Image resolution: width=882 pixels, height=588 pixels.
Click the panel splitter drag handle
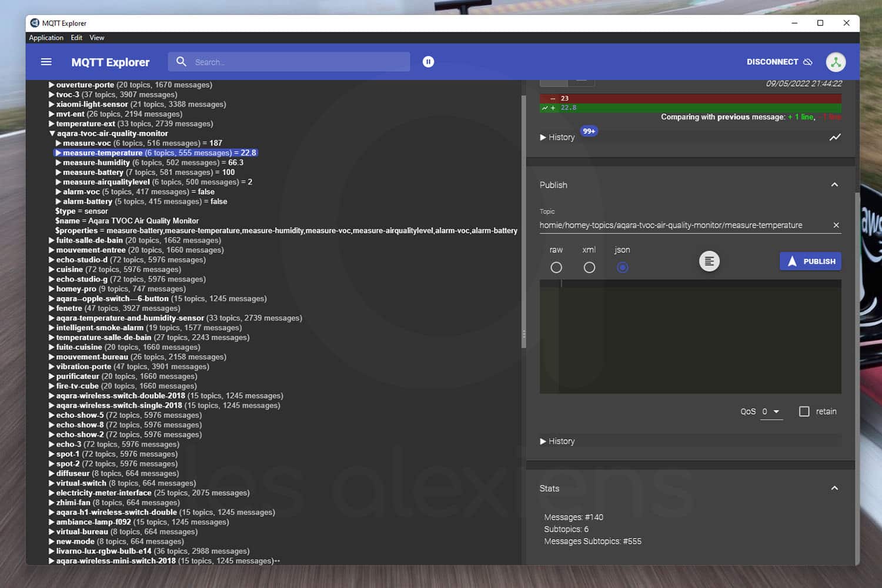tap(523, 333)
